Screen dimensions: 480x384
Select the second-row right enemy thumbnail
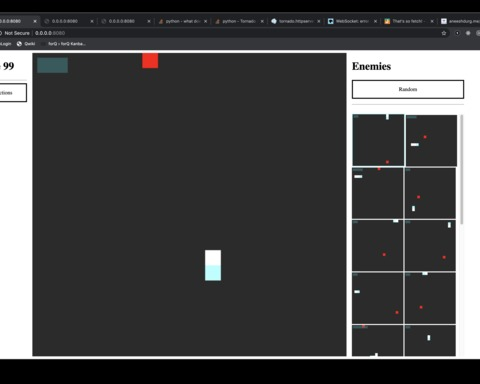(x=430, y=193)
